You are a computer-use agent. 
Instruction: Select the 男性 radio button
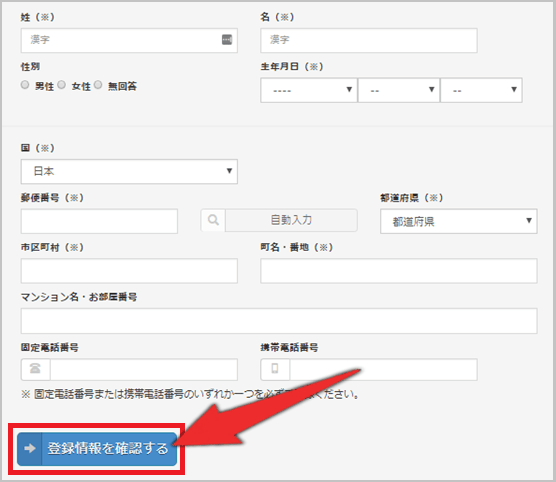[x=25, y=84]
